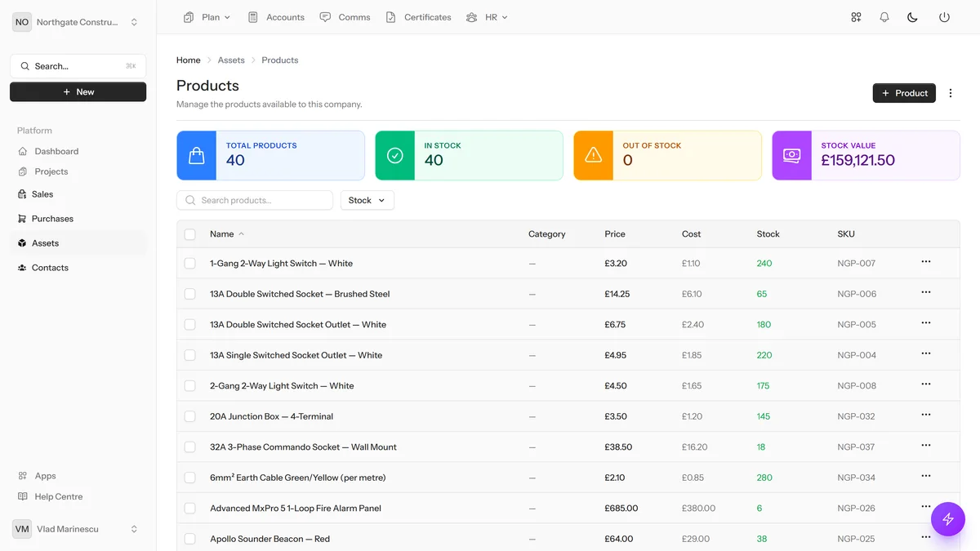Open Assets in sidebar
The image size is (980, 551).
click(x=78, y=243)
